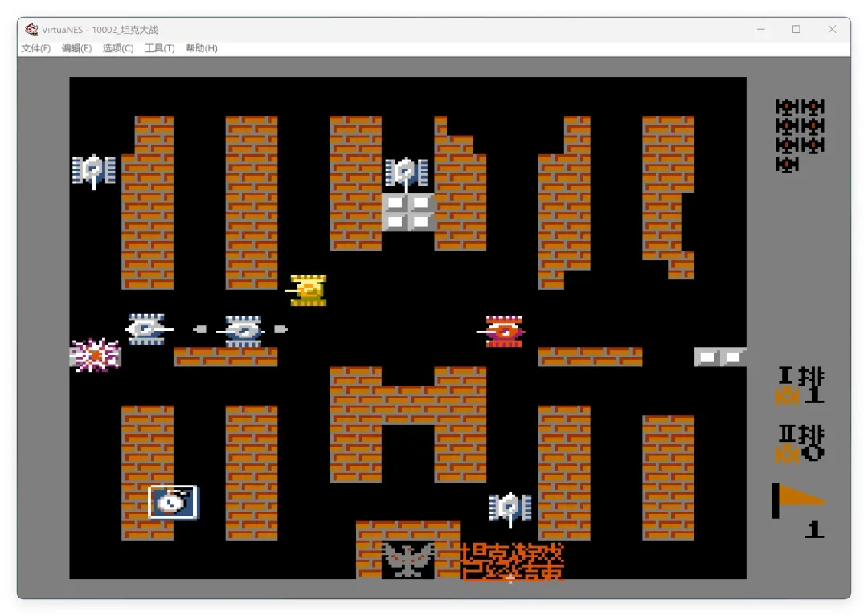The height and width of the screenshot is (616, 868).
Task: Open the 编辑(E) menu
Action: click(76, 48)
